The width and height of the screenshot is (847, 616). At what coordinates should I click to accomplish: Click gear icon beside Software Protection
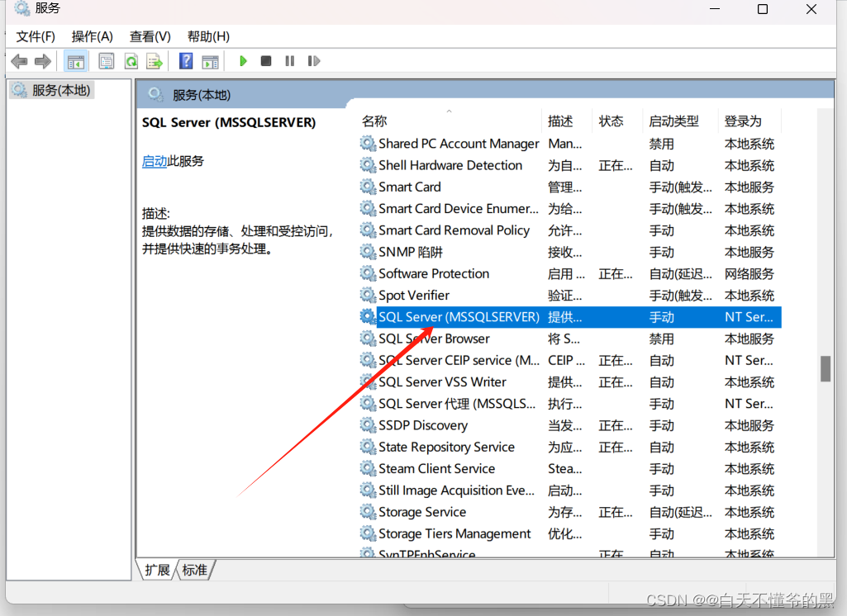click(368, 273)
